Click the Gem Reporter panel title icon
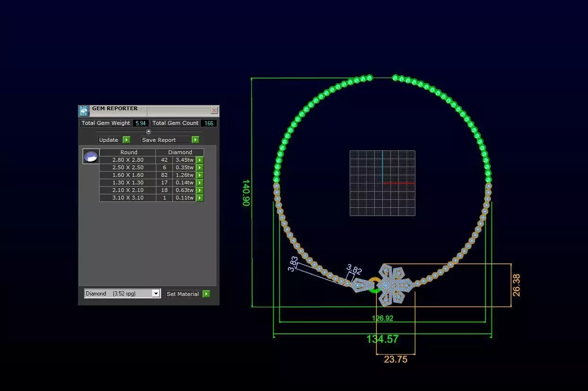 point(84,111)
